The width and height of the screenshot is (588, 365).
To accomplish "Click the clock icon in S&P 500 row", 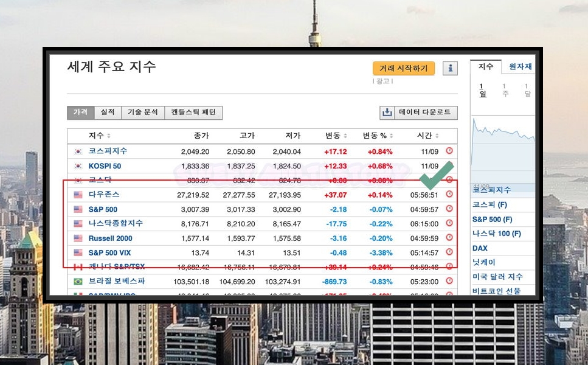I will (x=449, y=209).
